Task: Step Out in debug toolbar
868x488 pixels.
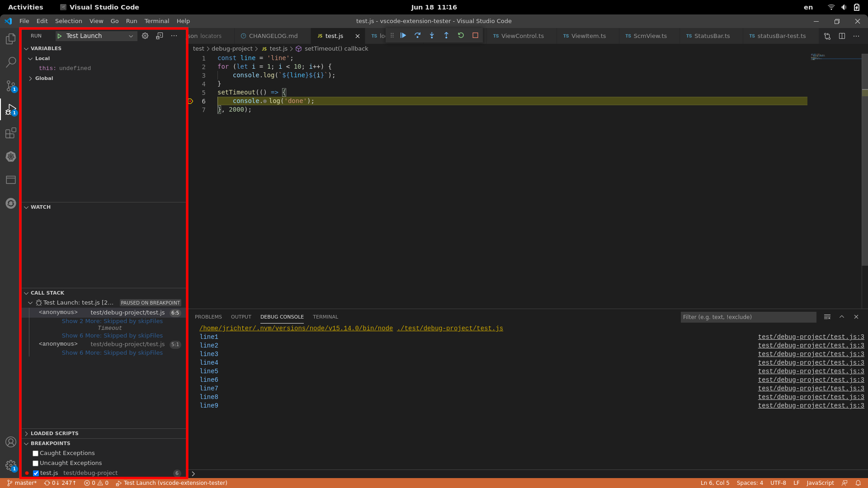Action: (446, 35)
